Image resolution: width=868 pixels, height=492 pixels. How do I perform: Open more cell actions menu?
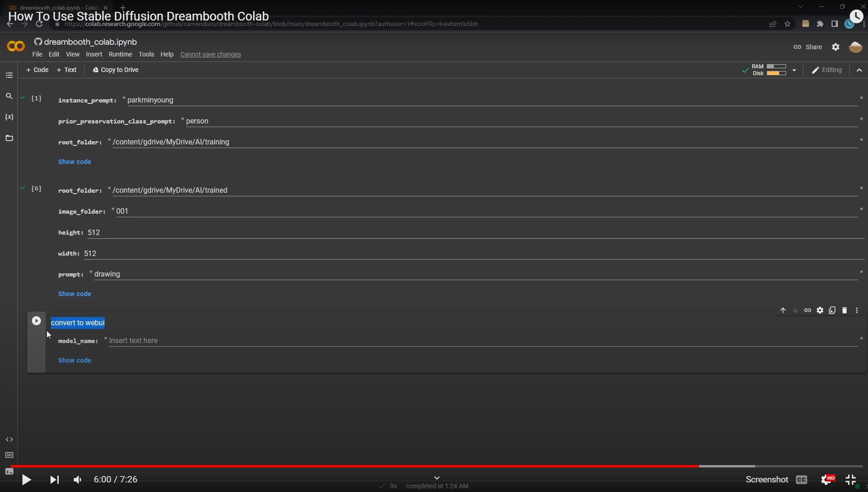857,310
